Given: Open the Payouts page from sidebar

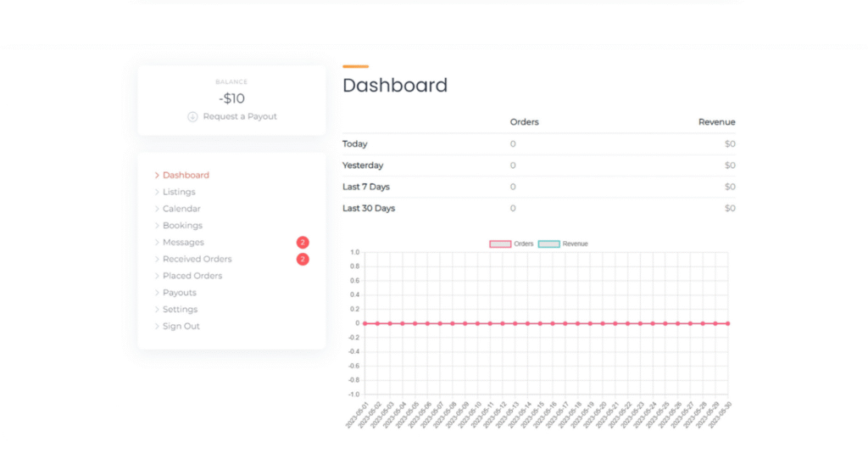Looking at the screenshot, I should click(179, 293).
